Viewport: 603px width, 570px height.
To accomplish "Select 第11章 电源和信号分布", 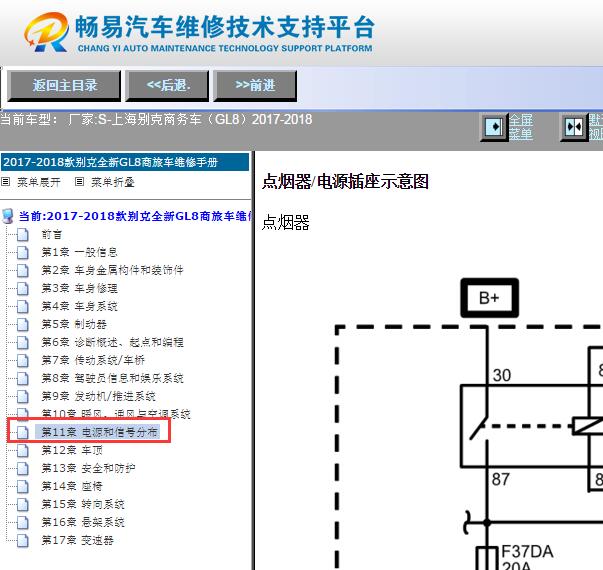I will point(99,432).
